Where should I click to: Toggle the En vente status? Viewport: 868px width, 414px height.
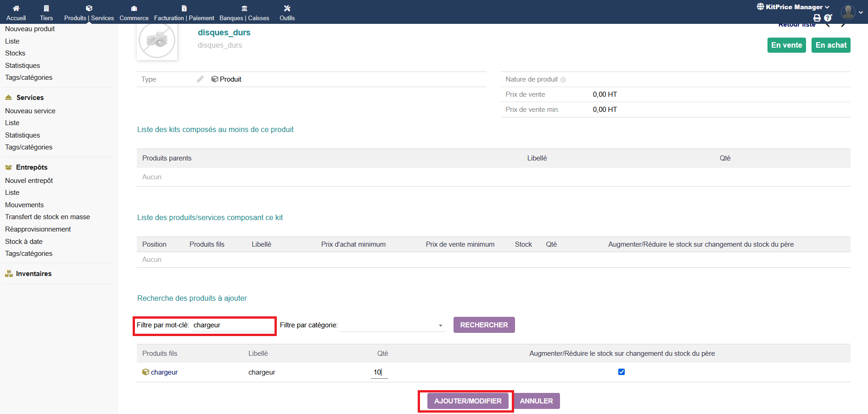tap(786, 45)
